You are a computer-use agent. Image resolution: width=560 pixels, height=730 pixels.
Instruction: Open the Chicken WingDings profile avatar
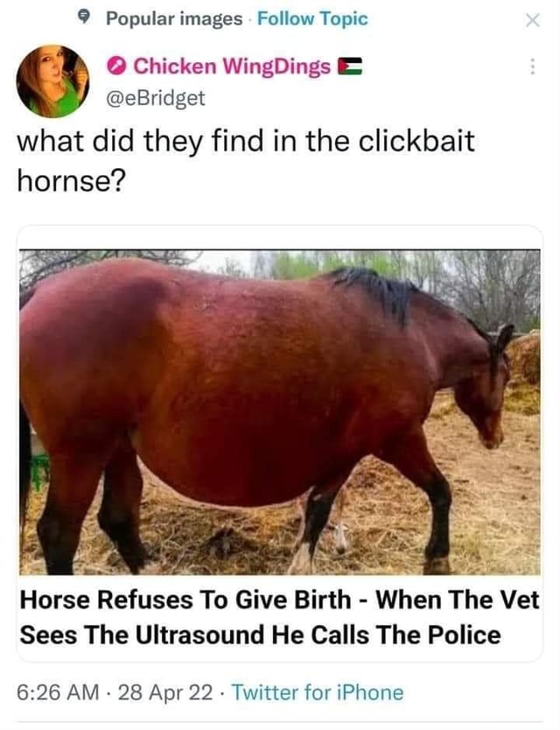[52, 81]
